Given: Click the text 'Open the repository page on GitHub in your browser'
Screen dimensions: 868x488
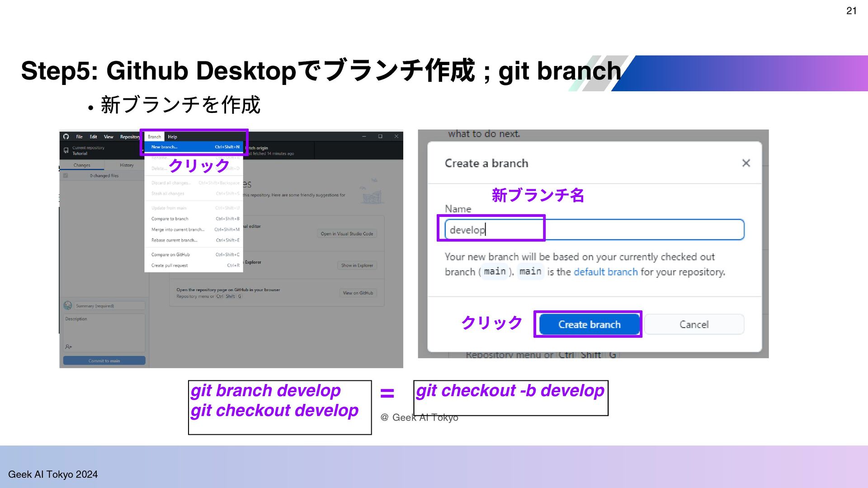Looking at the screenshot, I should tap(228, 290).
